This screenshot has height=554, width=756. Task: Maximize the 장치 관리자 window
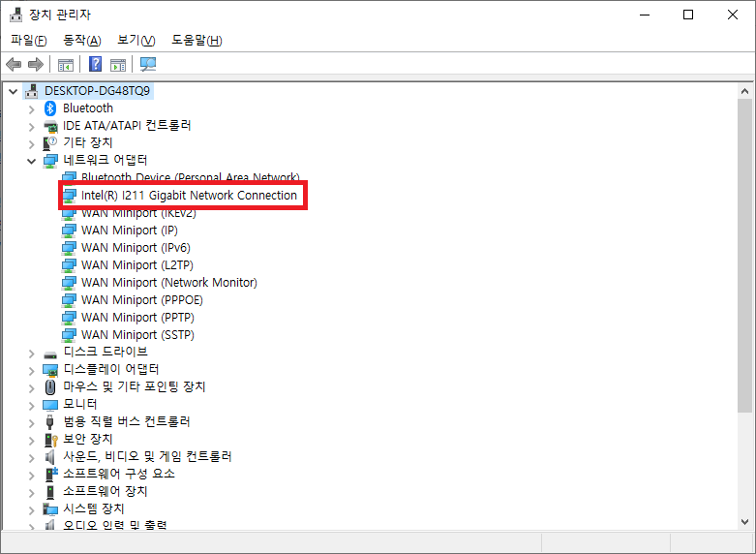(688, 15)
